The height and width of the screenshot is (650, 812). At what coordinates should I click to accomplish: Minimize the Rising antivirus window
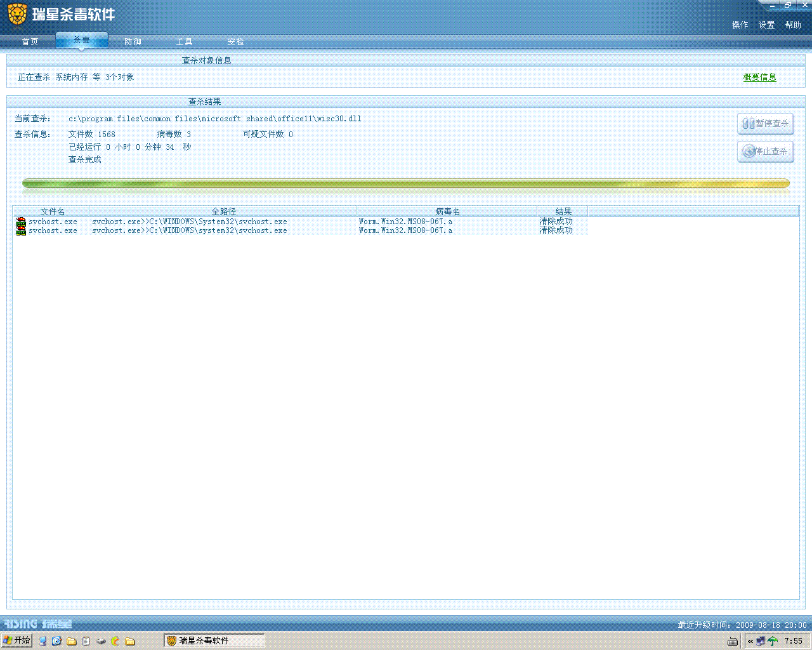point(772,5)
